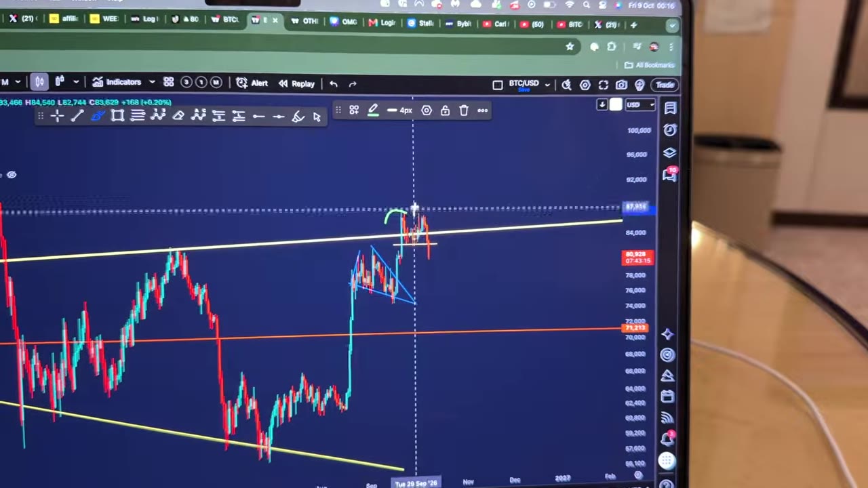868x488 pixels.
Task: Open chart settings hexagon in top toolbar
Action: pyautogui.click(x=585, y=85)
